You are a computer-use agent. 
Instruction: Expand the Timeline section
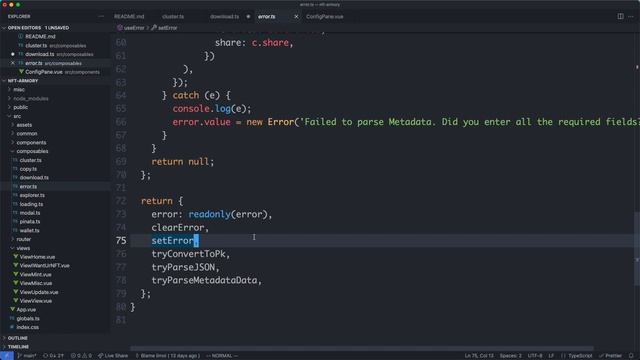(18, 347)
